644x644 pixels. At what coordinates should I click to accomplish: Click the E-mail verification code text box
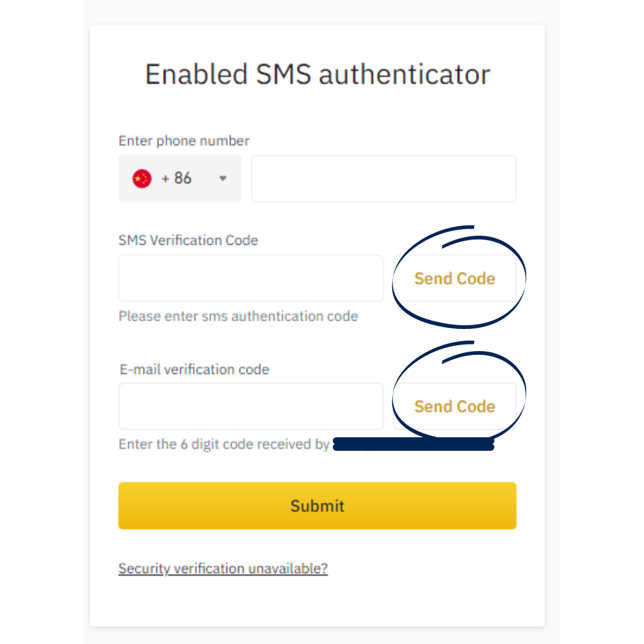pyautogui.click(x=251, y=406)
